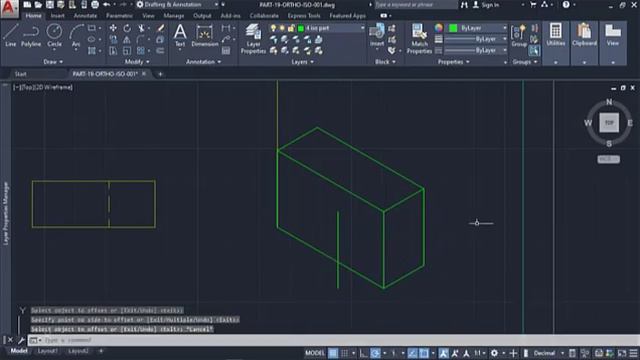Select the Polyline tool
The width and height of the screenshot is (640, 360).
pyautogui.click(x=31, y=35)
